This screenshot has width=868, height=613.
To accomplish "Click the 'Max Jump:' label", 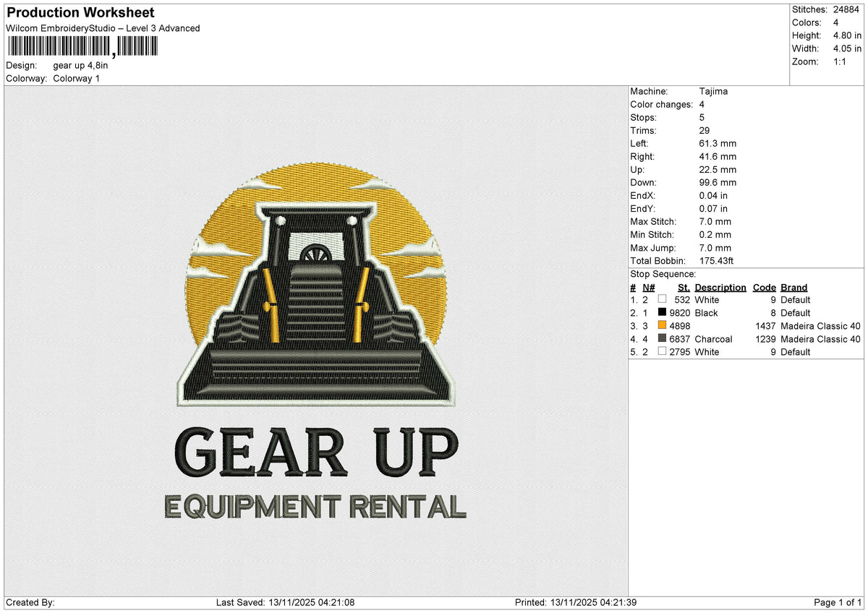I will [652, 247].
